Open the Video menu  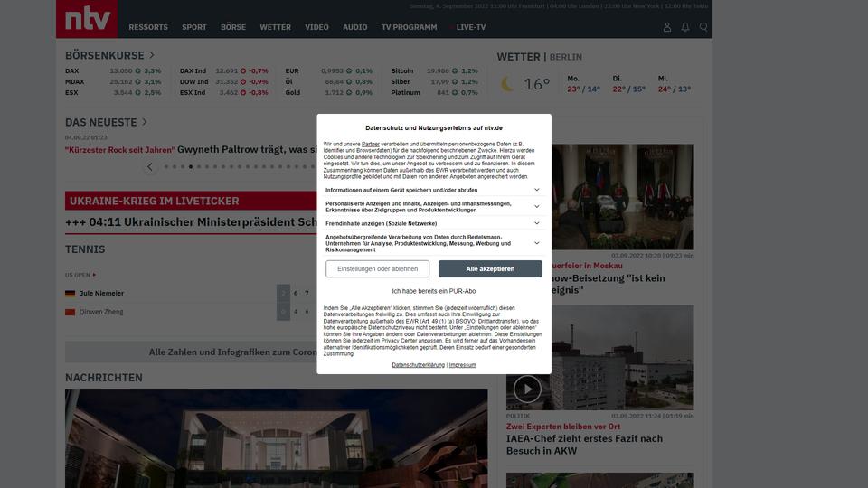[x=316, y=27]
